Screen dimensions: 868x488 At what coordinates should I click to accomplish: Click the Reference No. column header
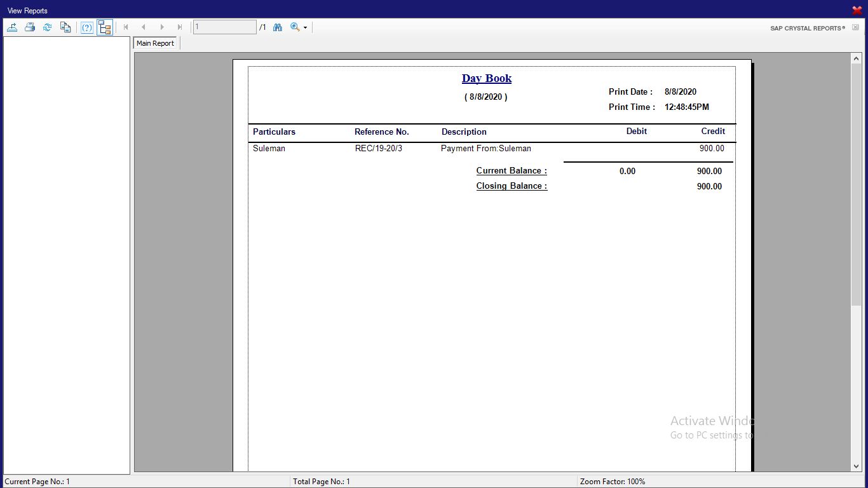click(382, 132)
